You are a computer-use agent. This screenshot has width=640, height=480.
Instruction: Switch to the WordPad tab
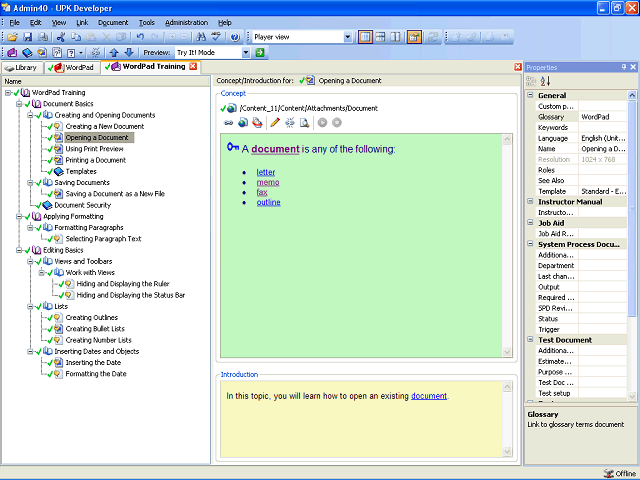point(72,68)
